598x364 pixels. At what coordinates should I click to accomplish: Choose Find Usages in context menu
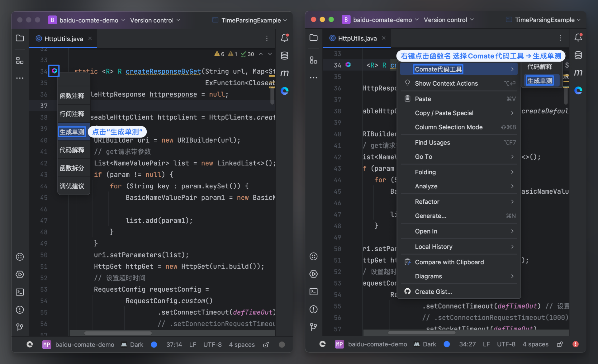click(432, 142)
